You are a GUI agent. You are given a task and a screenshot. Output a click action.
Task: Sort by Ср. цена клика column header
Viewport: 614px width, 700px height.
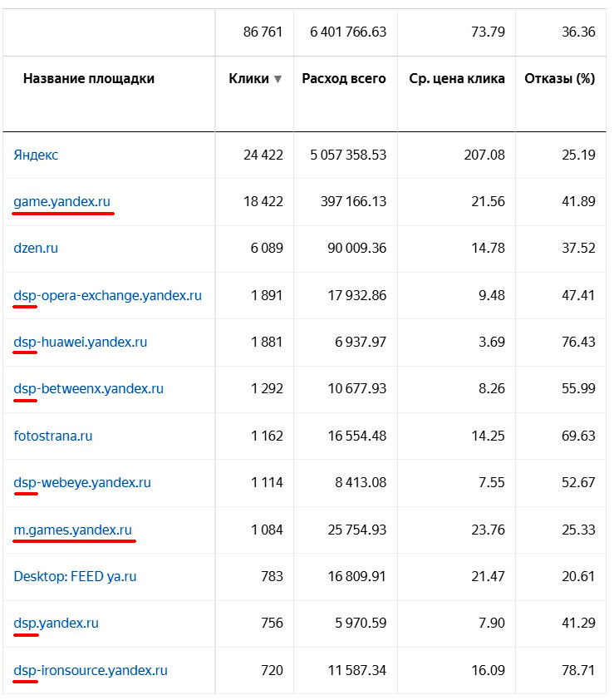click(457, 79)
